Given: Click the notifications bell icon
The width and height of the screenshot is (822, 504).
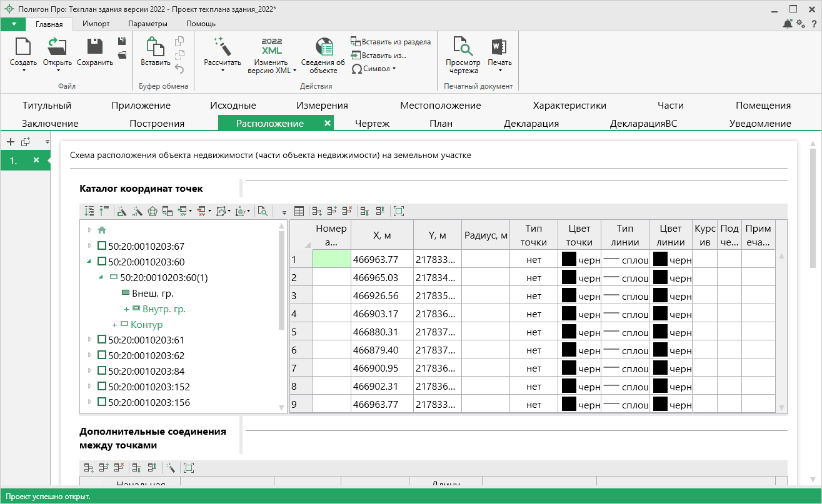Looking at the screenshot, I should click(787, 24).
